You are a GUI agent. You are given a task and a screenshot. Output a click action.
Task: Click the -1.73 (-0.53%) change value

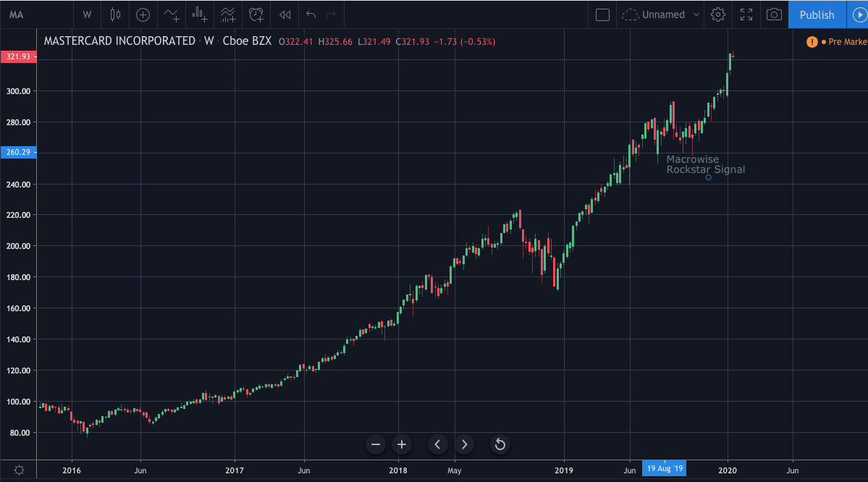(x=465, y=42)
